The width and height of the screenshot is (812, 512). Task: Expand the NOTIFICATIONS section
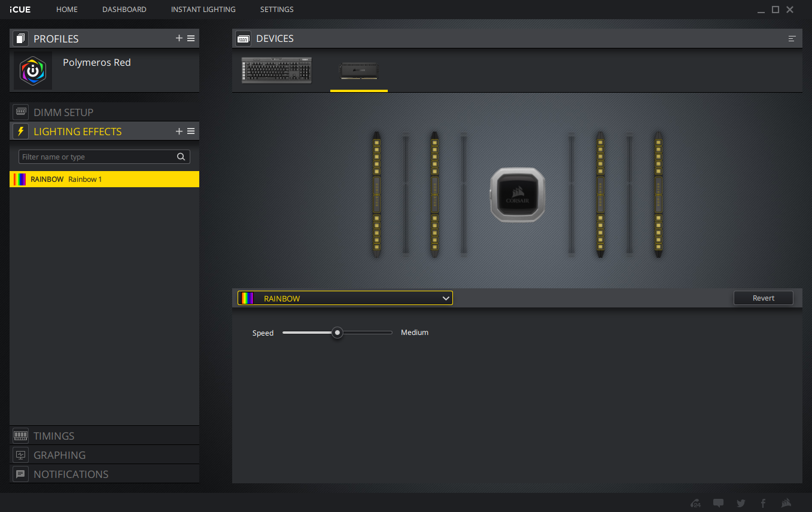(x=105, y=474)
